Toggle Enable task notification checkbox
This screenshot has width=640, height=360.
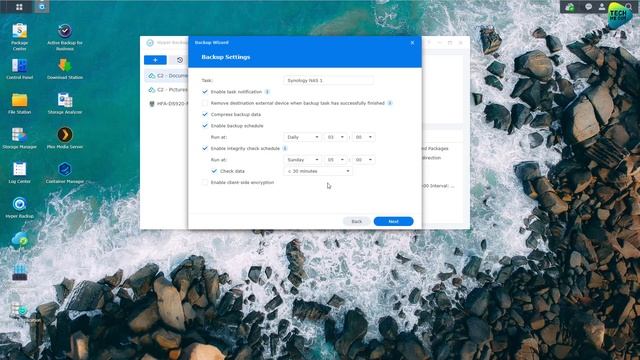pos(205,92)
